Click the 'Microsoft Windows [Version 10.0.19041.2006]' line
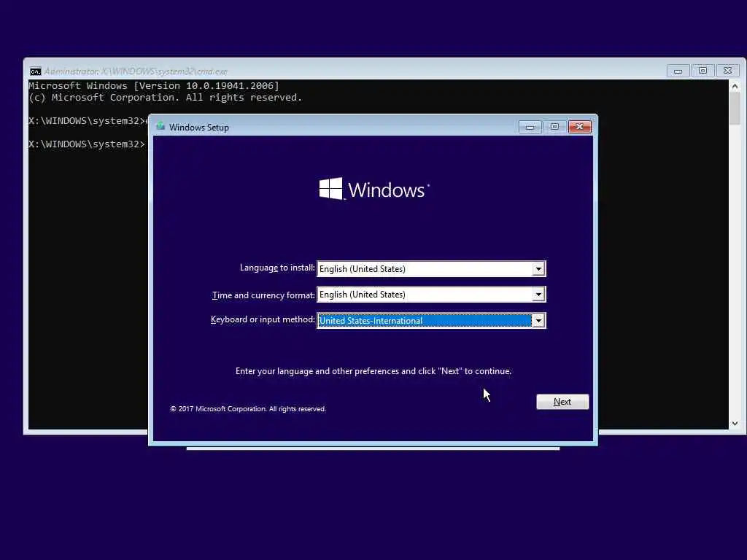The width and height of the screenshot is (747, 560). [153, 86]
